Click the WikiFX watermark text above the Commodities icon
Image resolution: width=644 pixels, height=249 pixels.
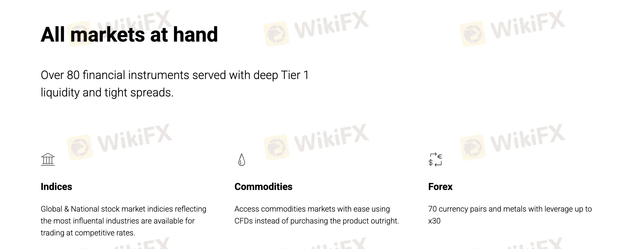331,139
